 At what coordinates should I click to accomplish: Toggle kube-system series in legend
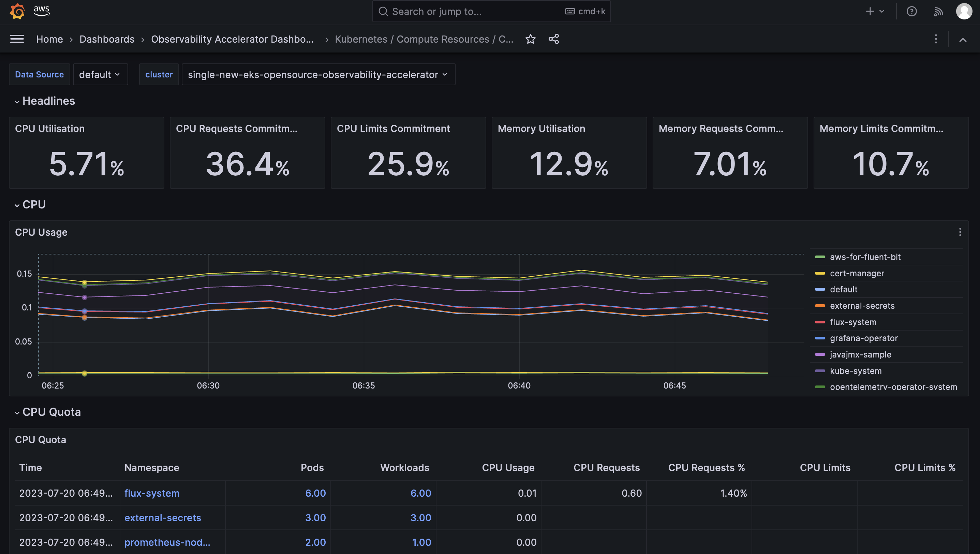point(855,370)
